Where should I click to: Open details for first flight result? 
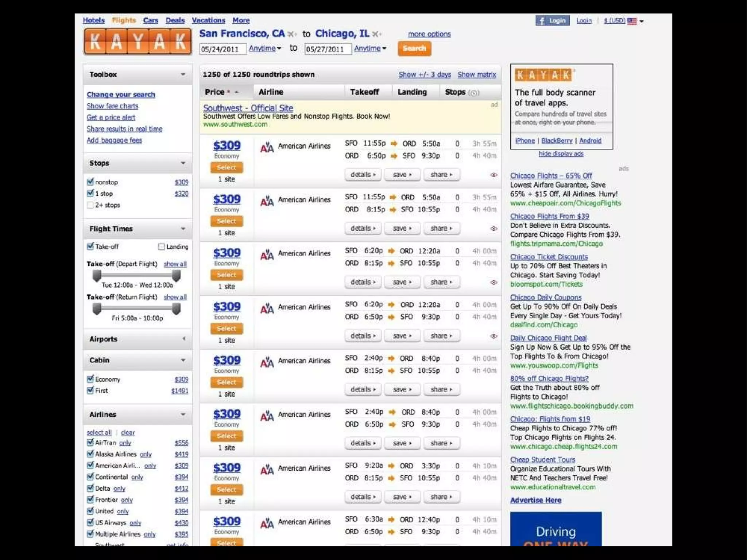(363, 175)
